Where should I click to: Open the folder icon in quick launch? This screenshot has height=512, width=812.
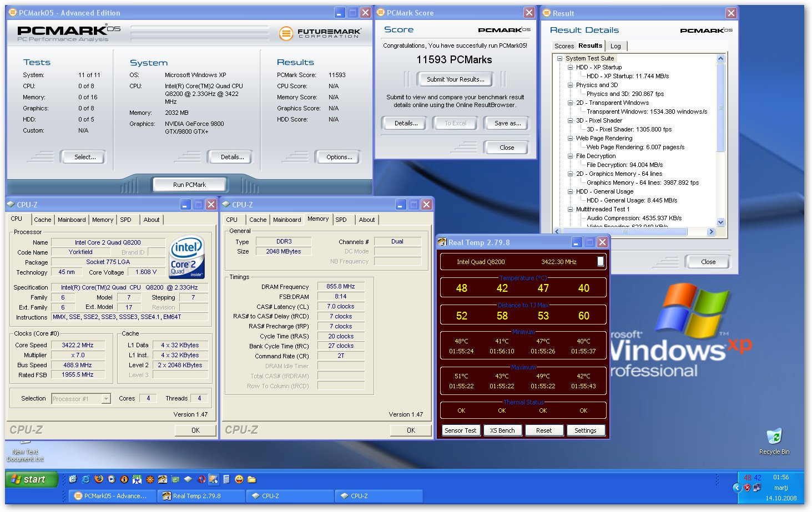(252, 479)
